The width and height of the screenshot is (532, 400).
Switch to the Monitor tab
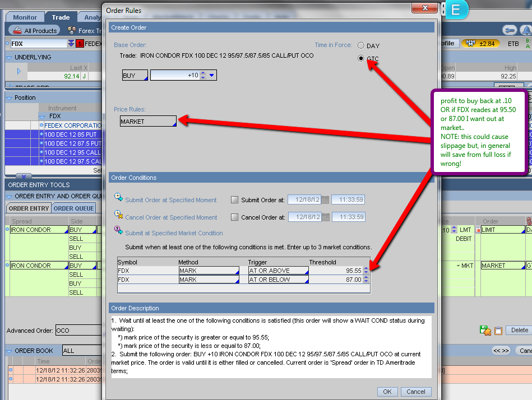pyautogui.click(x=25, y=17)
